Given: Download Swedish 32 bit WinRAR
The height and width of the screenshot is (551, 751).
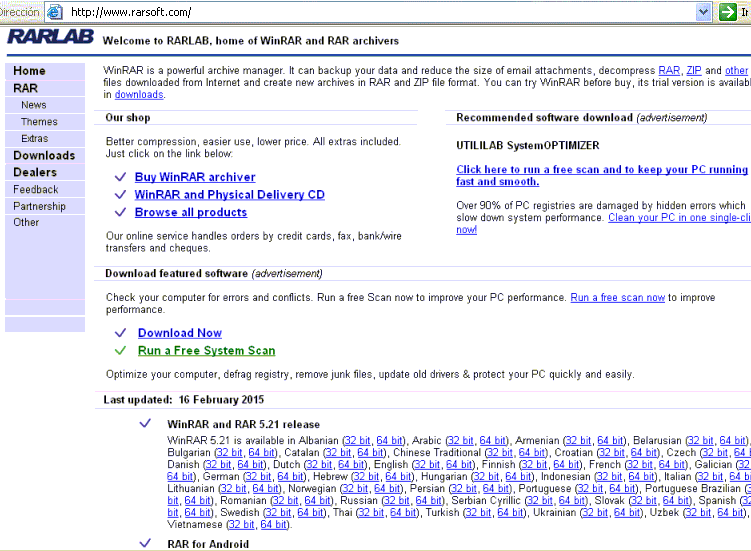Looking at the screenshot, I should pos(278,512).
